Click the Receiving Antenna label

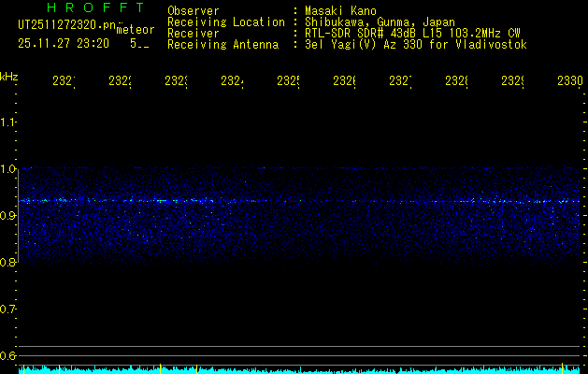tap(222, 45)
